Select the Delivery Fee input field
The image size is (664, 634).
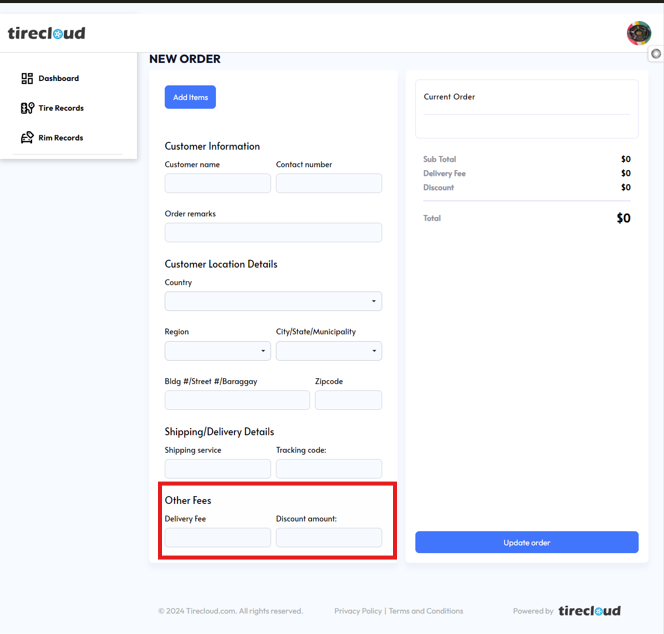[x=217, y=537]
